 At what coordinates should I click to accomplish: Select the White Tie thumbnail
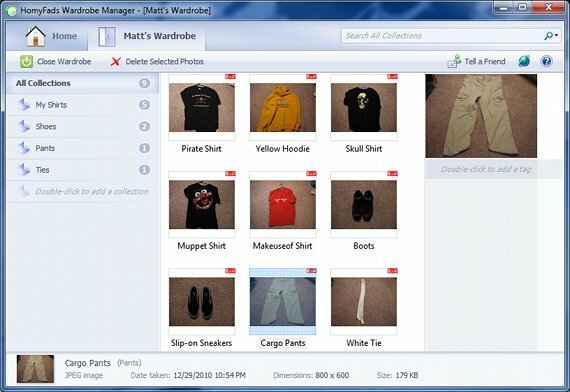(364, 302)
